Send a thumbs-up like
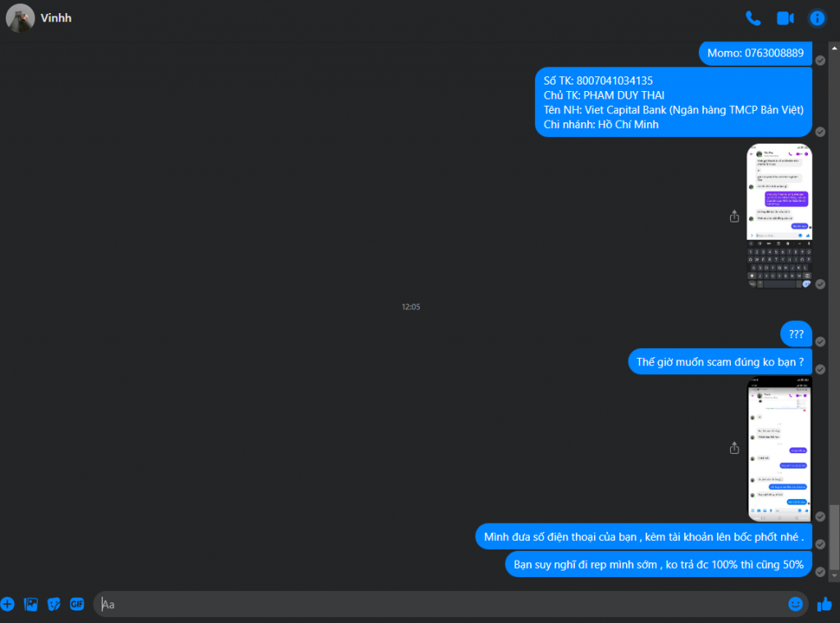This screenshot has height=623, width=840. pos(824,604)
